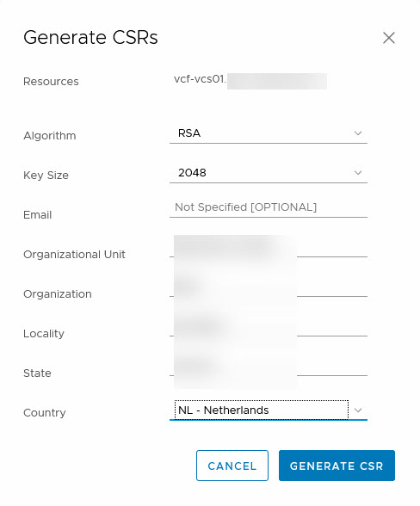
Task: Click the Country field label
Action: (x=45, y=413)
